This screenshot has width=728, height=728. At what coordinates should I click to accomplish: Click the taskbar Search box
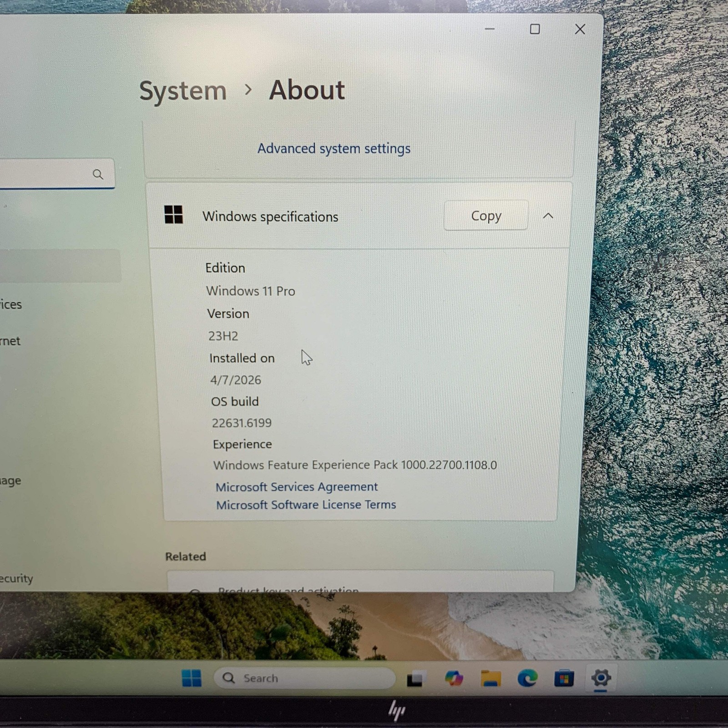pos(304,678)
